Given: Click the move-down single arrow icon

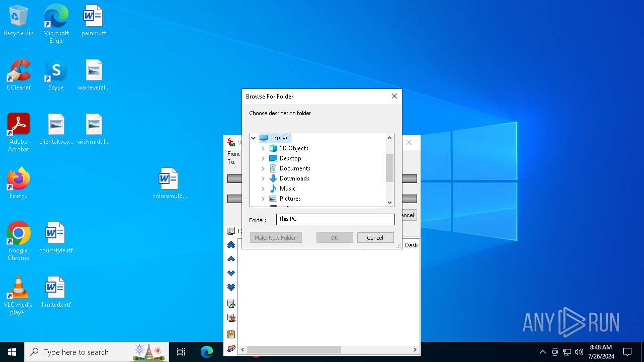Looking at the screenshot, I should [231, 273].
